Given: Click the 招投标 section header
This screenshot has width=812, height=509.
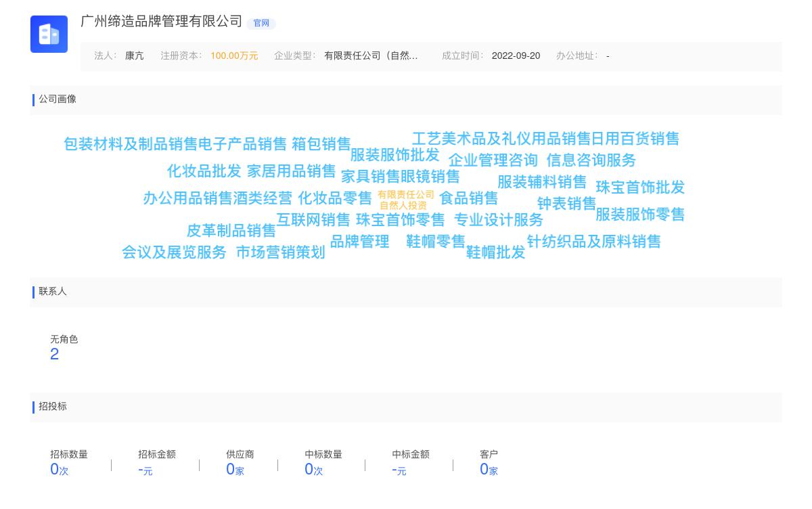Looking at the screenshot, I should [x=53, y=407].
